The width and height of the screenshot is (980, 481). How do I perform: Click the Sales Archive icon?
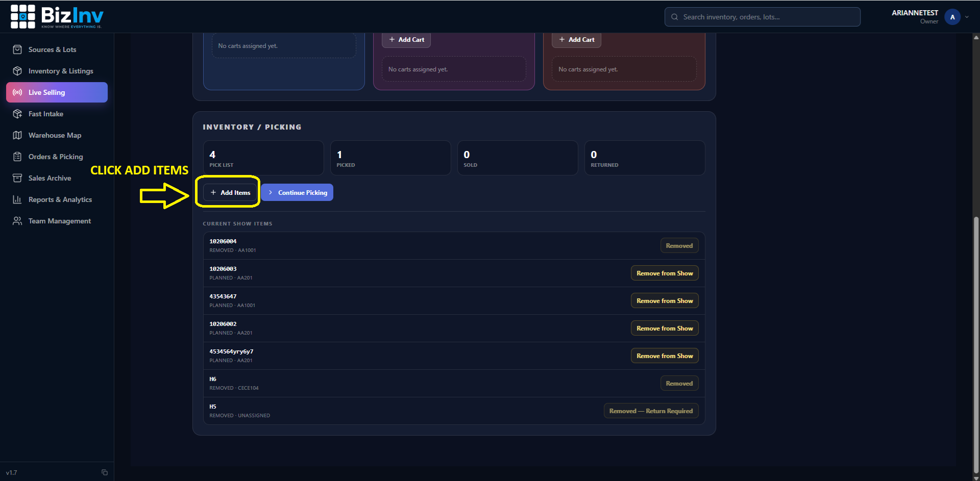coord(17,178)
